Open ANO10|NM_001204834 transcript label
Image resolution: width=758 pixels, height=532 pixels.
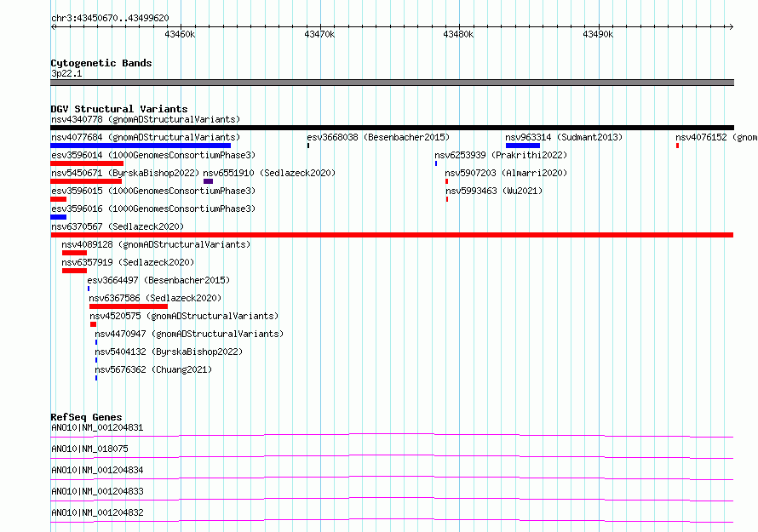pos(97,470)
